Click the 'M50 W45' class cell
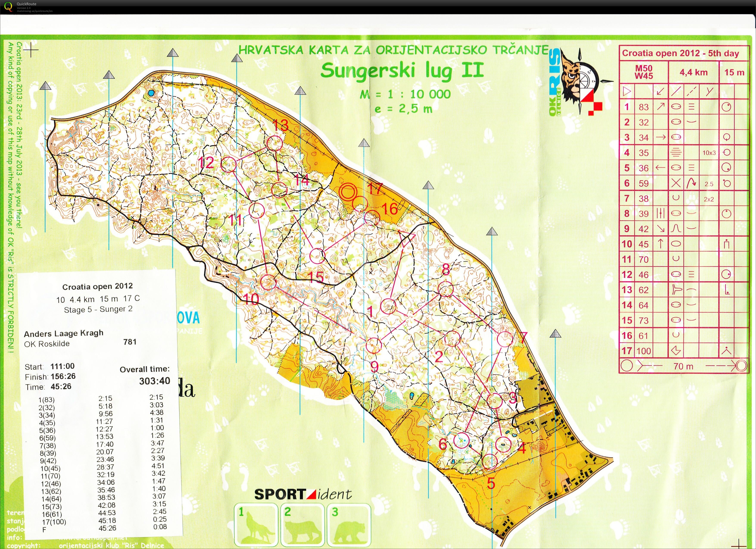Screen dimensions: 756x549 (x=644, y=72)
